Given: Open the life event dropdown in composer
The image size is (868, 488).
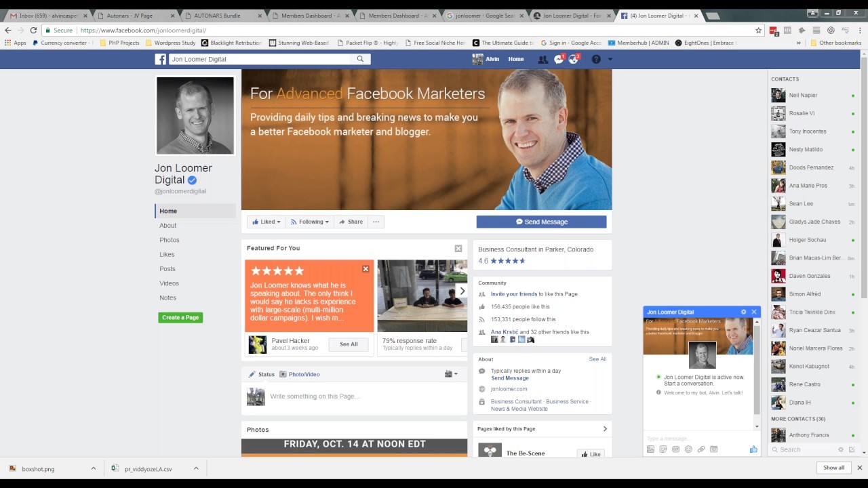Looking at the screenshot, I should [x=451, y=374].
